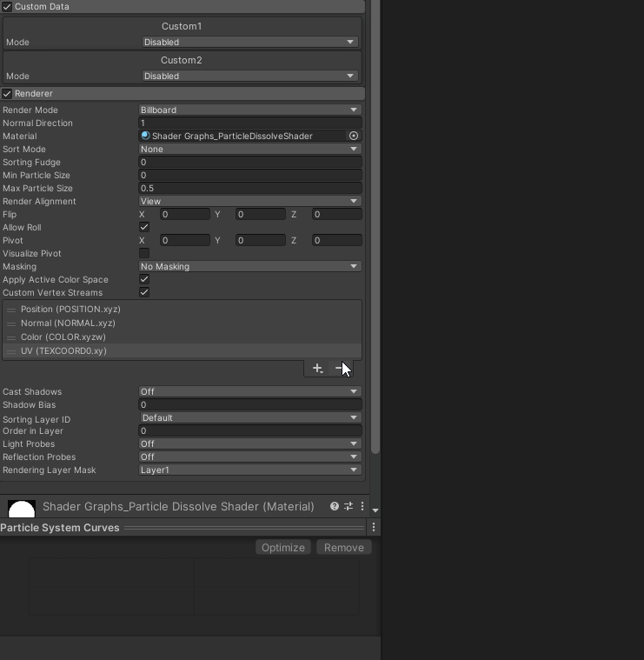Add a vertex stream with plus button
Screen dimensions: 644x660
(317, 369)
